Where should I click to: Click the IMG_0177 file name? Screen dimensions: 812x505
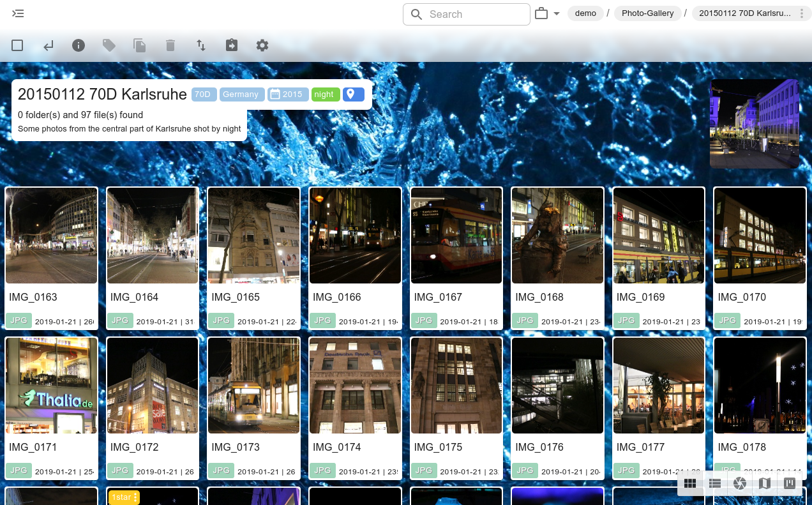point(641,448)
